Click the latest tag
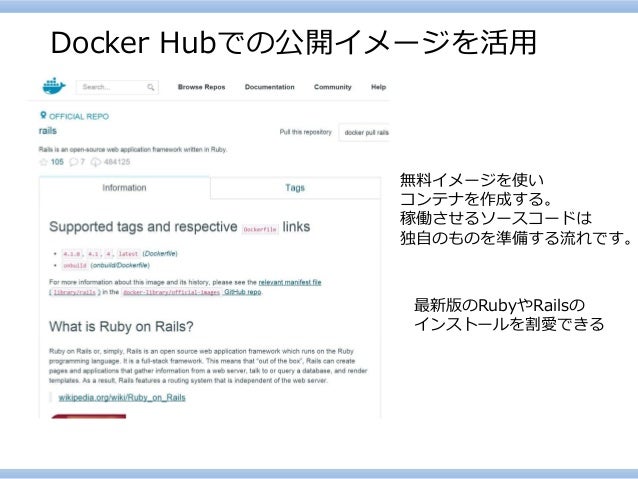This screenshot has height=479, width=638. coord(128,254)
